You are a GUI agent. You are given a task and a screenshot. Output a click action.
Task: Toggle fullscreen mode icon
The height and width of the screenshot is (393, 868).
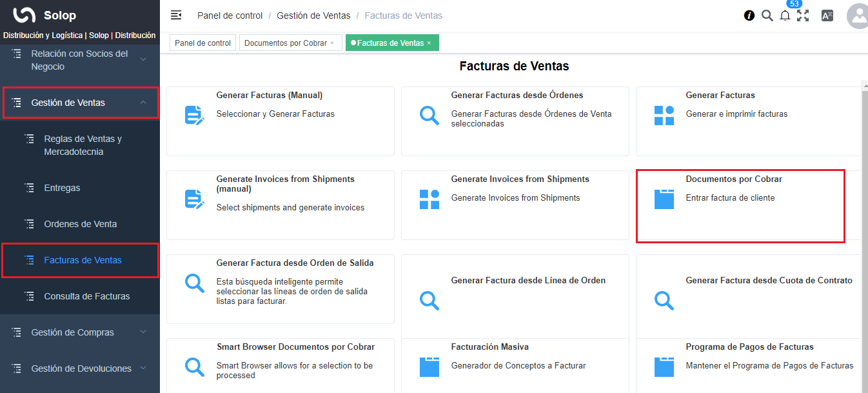[803, 15]
